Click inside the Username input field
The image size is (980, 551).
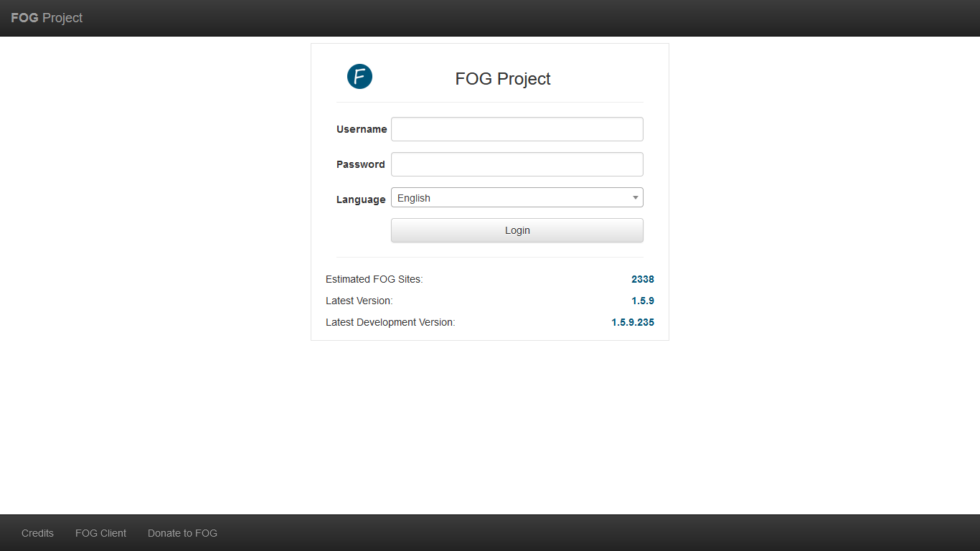coord(517,128)
